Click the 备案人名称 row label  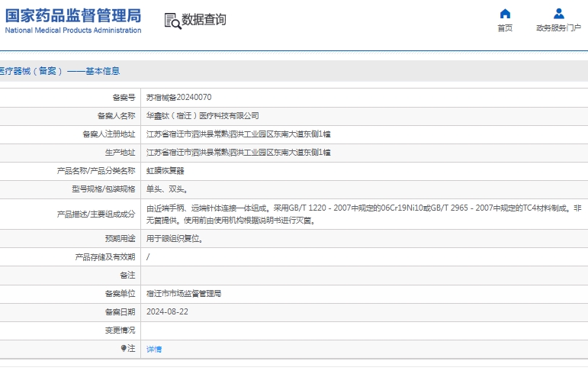click(x=116, y=116)
